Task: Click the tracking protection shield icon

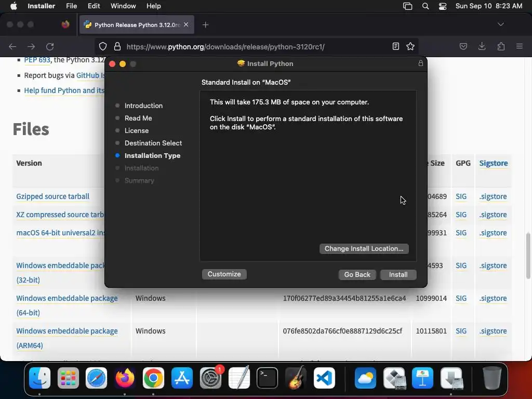Action: point(103,46)
